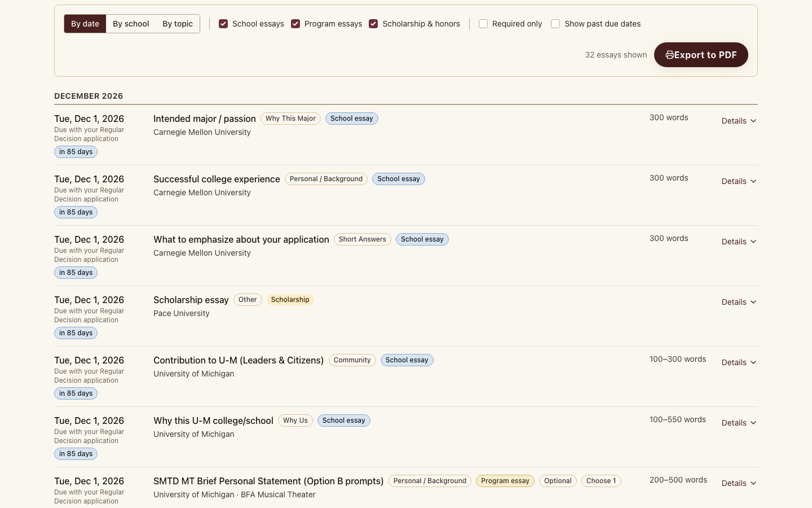The image size is (812, 508).
Task: Click the 32 essays shown count
Action: click(616, 55)
